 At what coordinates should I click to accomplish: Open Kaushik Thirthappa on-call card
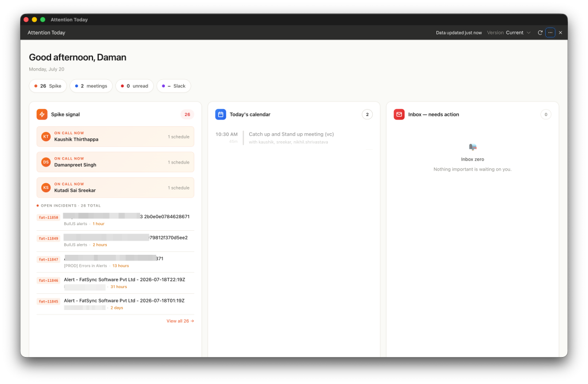[x=115, y=137]
